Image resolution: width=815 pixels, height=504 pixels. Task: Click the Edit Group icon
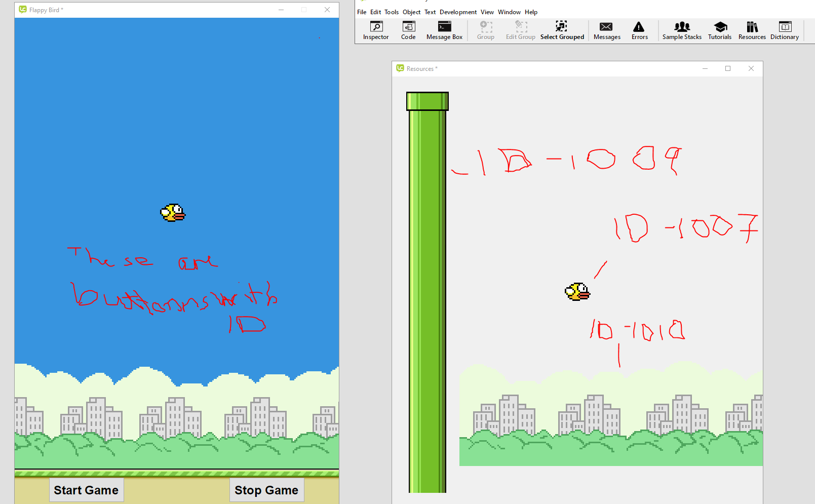click(520, 30)
